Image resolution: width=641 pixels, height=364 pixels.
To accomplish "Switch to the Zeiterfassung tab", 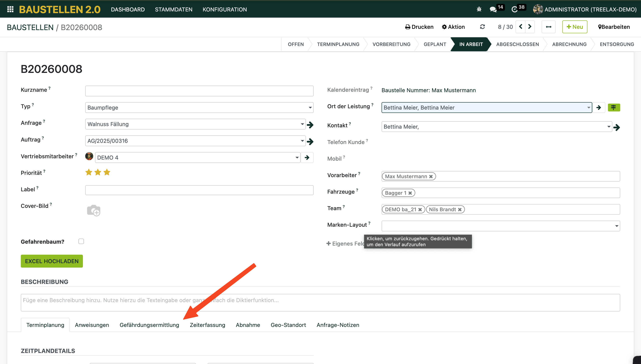I will (x=207, y=325).
